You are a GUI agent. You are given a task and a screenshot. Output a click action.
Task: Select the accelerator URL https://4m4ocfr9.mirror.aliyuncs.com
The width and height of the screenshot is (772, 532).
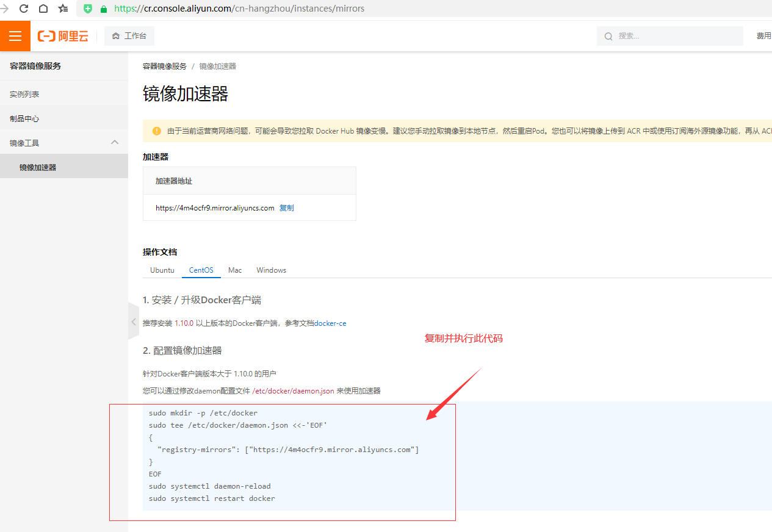click(215, 208)
